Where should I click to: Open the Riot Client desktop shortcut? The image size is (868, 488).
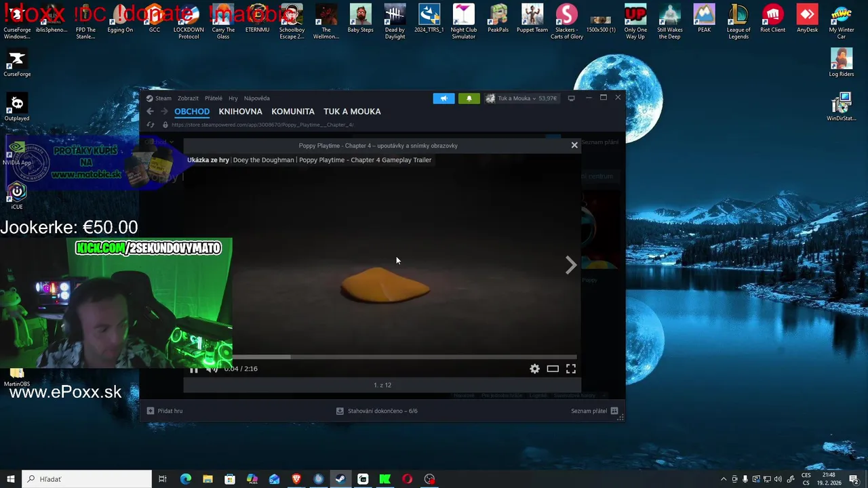point(772,20)
